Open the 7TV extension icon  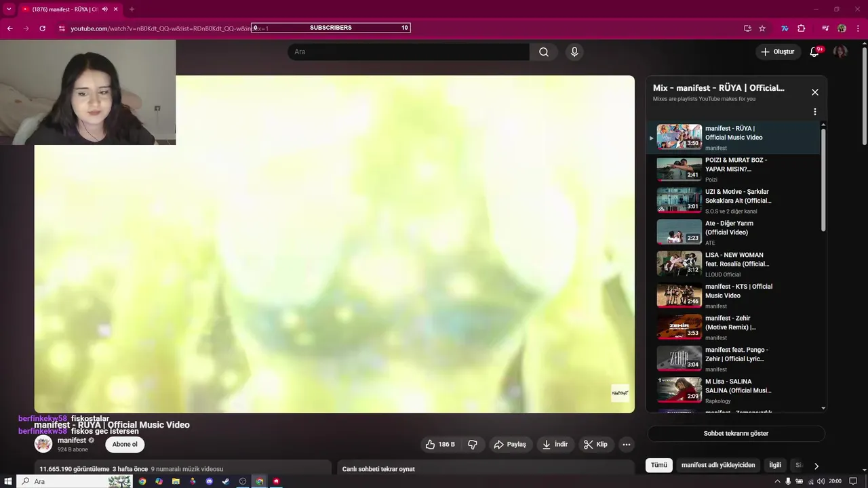(785, 28)
